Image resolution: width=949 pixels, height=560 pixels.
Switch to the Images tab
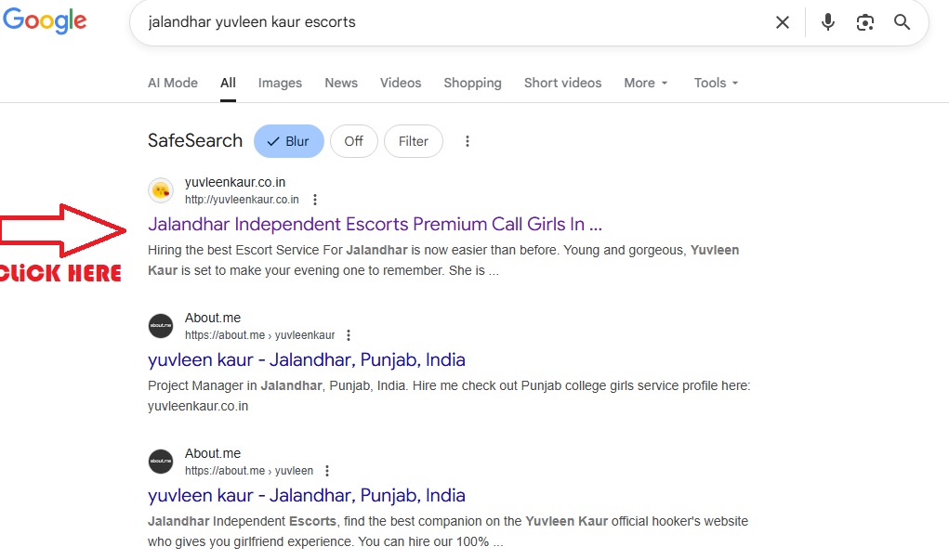pos(280,83)
